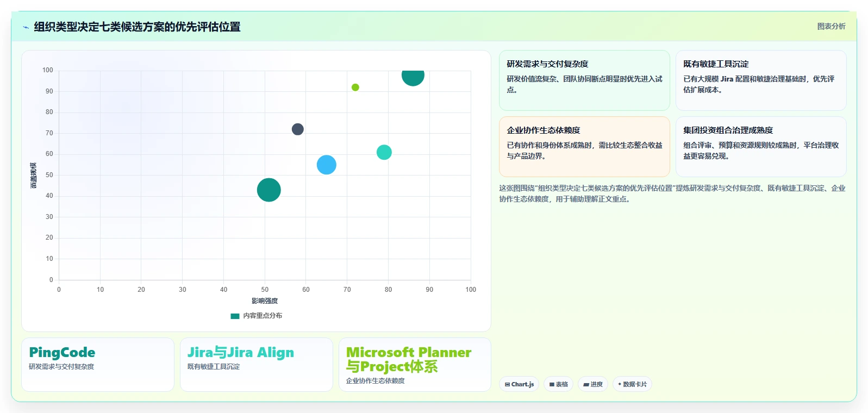This screenshot has height=413, width=868.
Task: Click the 覆盖规模 y-axis title
Action: pyautogui.click(x=34, y=176)
